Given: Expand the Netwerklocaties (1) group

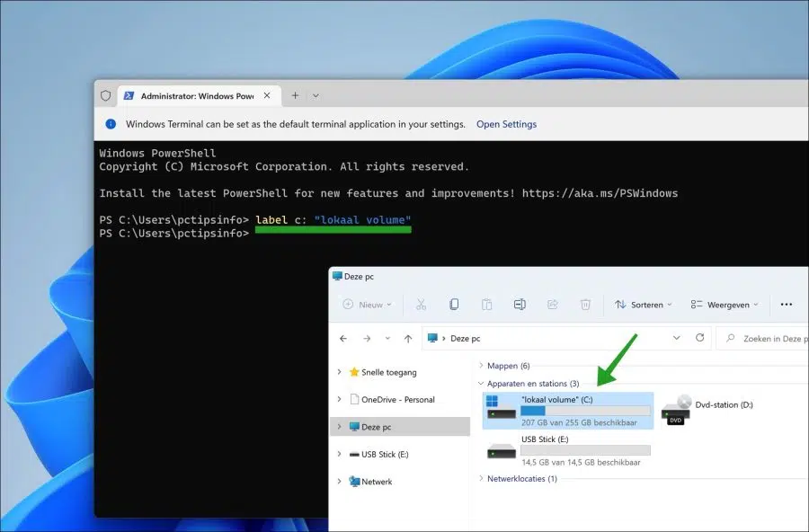Looking at the screenshot, I should pyautogui.click(x=481, y=478).
